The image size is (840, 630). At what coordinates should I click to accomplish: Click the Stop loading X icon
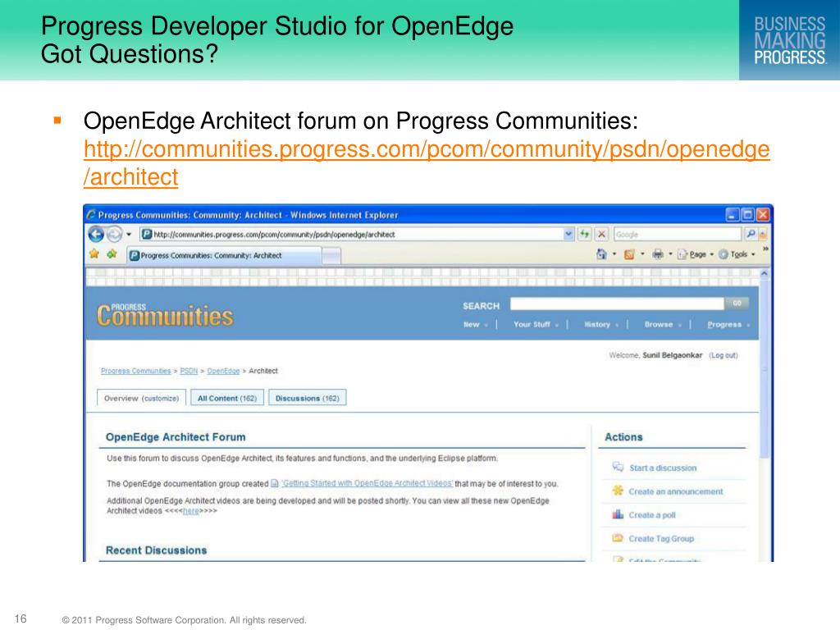[601, 234]
